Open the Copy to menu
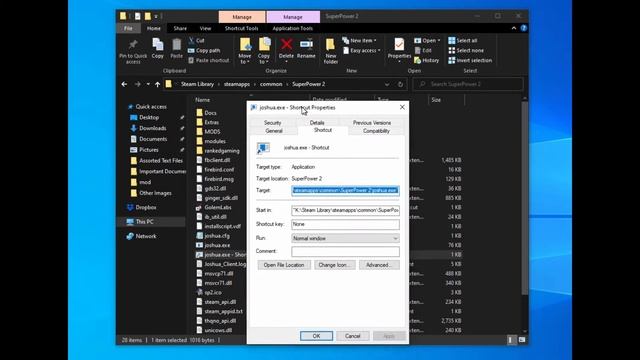Image resolution: width=640 pixels, height=360 pixels. [x=264, y=51]
